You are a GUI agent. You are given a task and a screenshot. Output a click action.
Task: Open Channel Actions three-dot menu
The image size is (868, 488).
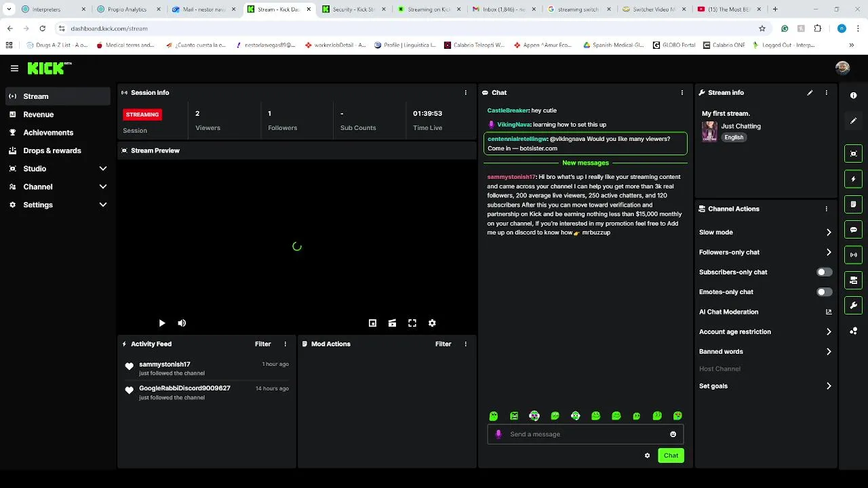click(826, 209)
